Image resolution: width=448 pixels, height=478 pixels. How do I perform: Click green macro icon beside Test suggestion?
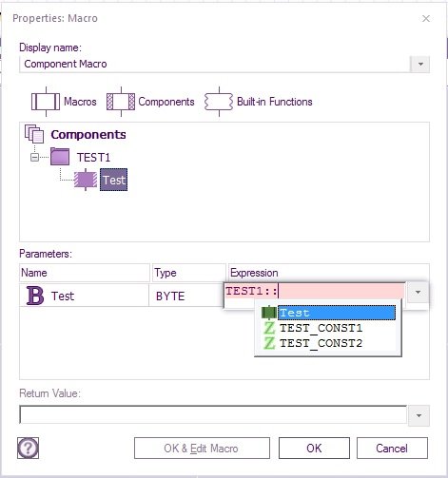pos(269,313)
